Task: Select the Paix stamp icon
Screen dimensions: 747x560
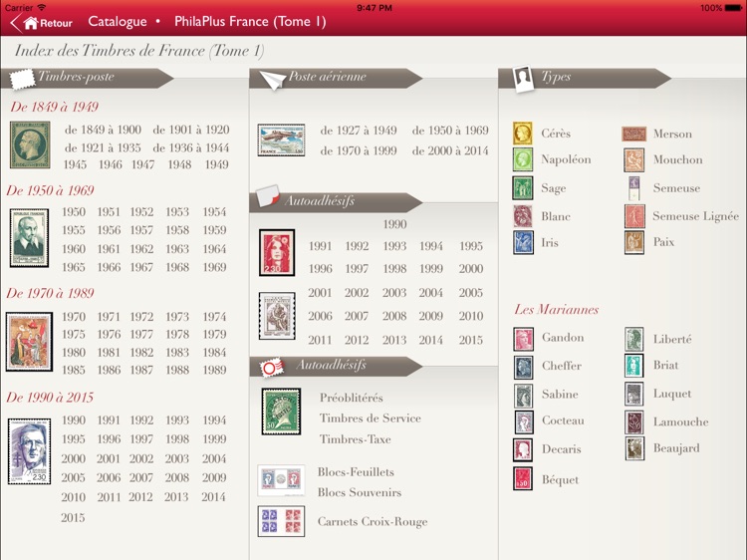Action: click(x=634, y=242)
